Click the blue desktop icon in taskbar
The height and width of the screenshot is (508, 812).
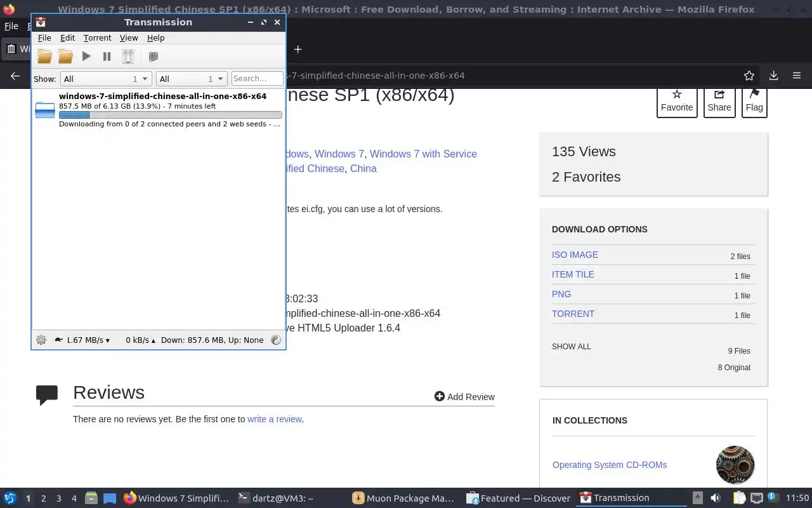point(109,498)
